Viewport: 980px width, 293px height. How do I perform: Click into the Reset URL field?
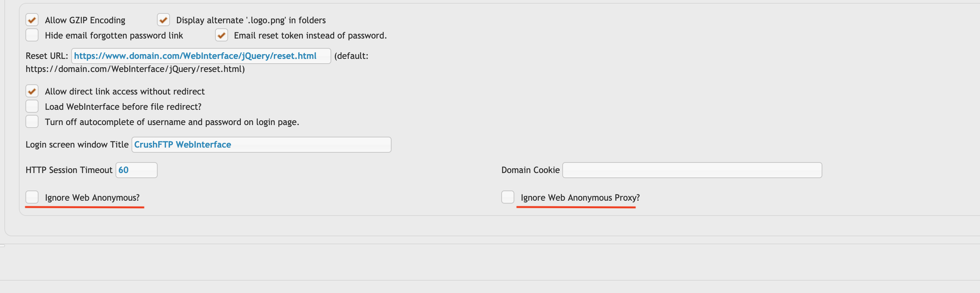201,56
